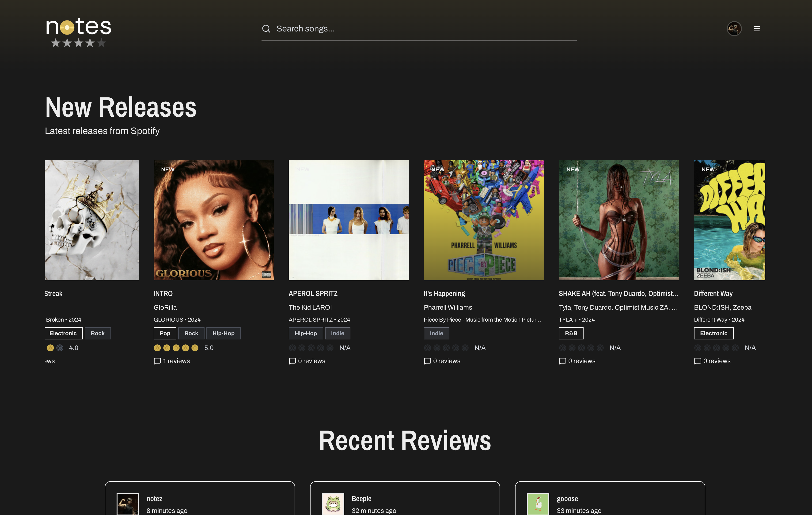Click the Indie tag under It's Happening
Image resolution: width=812 pixels, height=515 pixels.
point(436,333)
